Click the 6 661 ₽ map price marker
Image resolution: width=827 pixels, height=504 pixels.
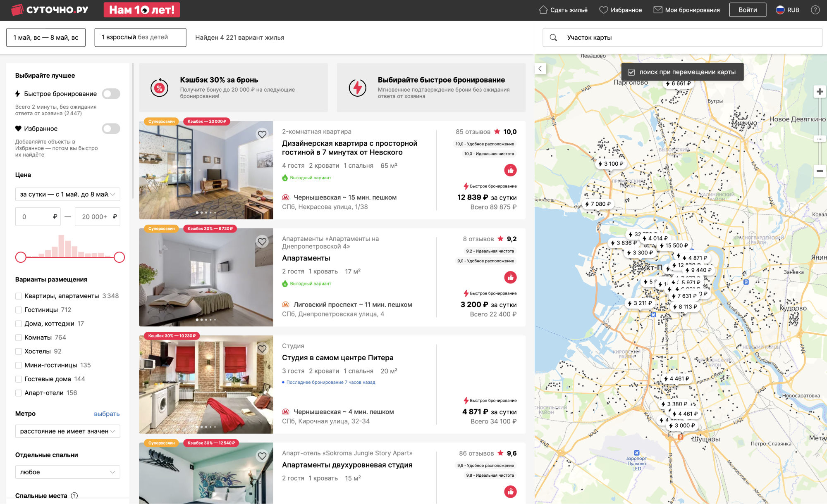(678, 83)
